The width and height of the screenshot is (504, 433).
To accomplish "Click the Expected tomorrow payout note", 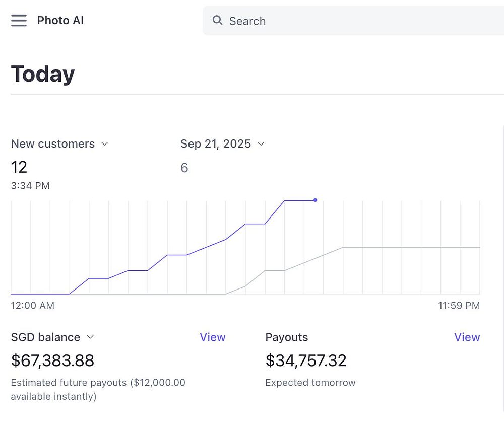I will 310,383.
